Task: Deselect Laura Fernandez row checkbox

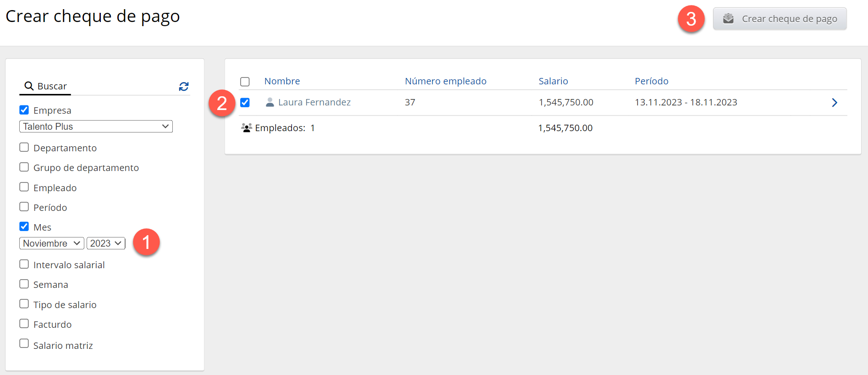Action: point(245,102)
